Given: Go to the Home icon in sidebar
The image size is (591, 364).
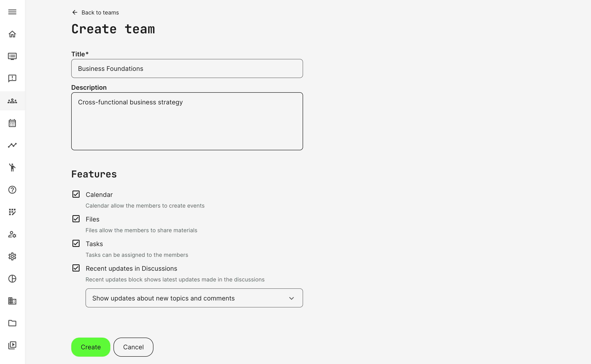Looking at the screenshot, I should pos(12,34).
